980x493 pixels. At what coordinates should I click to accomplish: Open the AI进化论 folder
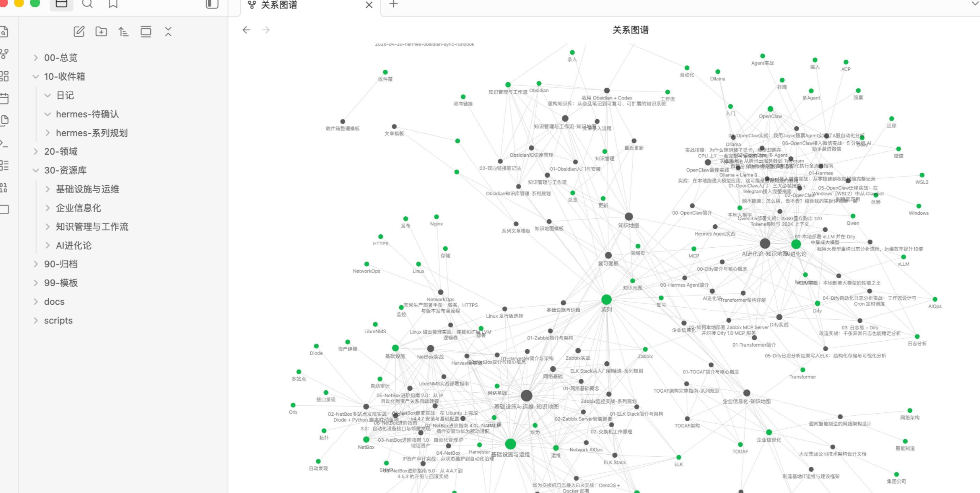74,246
